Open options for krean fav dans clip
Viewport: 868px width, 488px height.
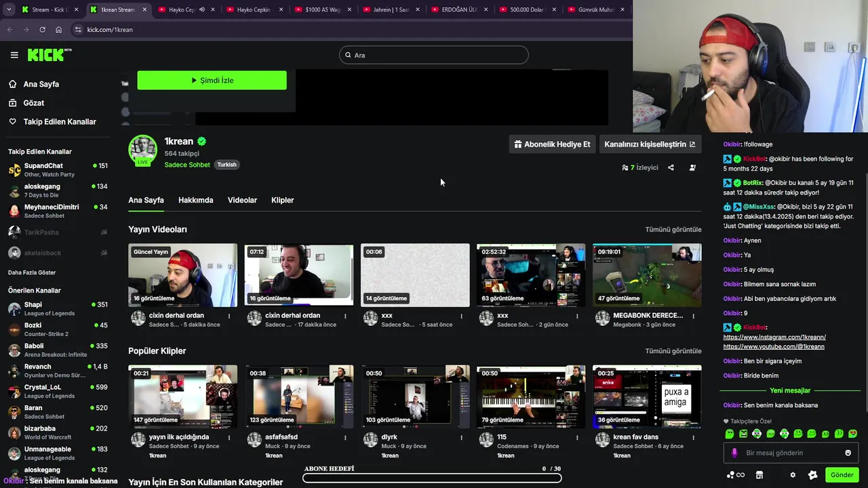693,437
